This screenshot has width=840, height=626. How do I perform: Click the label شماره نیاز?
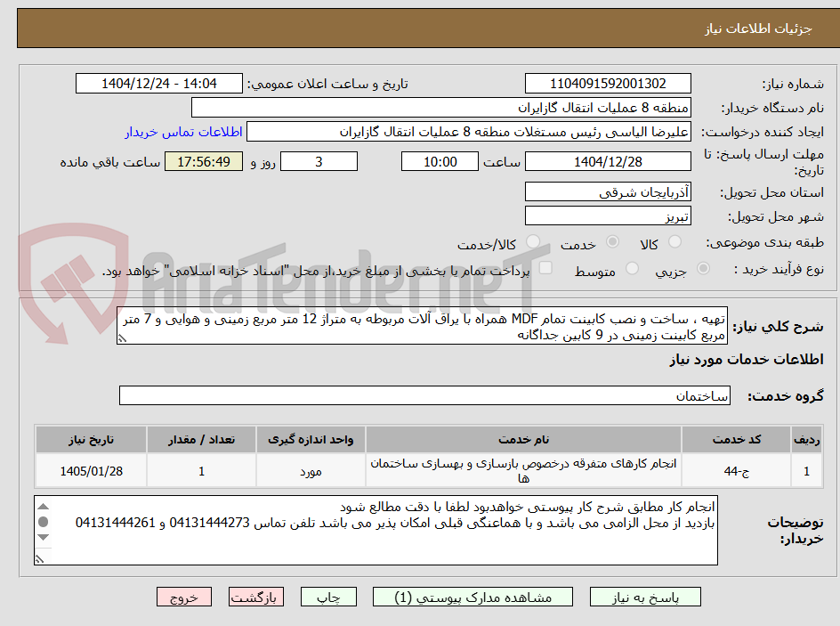(793, 84)
